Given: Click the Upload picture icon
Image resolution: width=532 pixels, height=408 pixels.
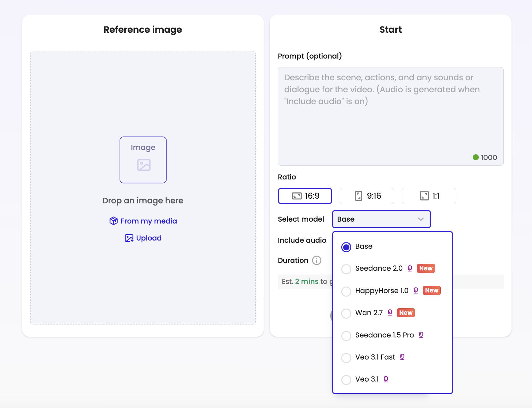Looking at the screenshot, I should pyautogui.click(x=129, y=238).
